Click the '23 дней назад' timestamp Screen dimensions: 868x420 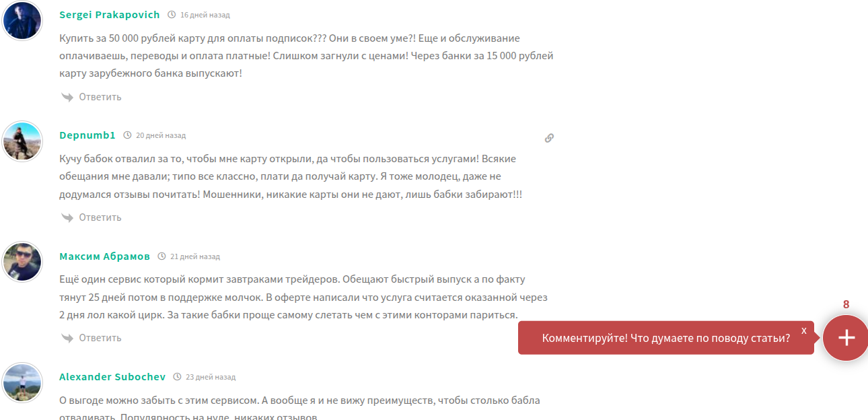211,377
